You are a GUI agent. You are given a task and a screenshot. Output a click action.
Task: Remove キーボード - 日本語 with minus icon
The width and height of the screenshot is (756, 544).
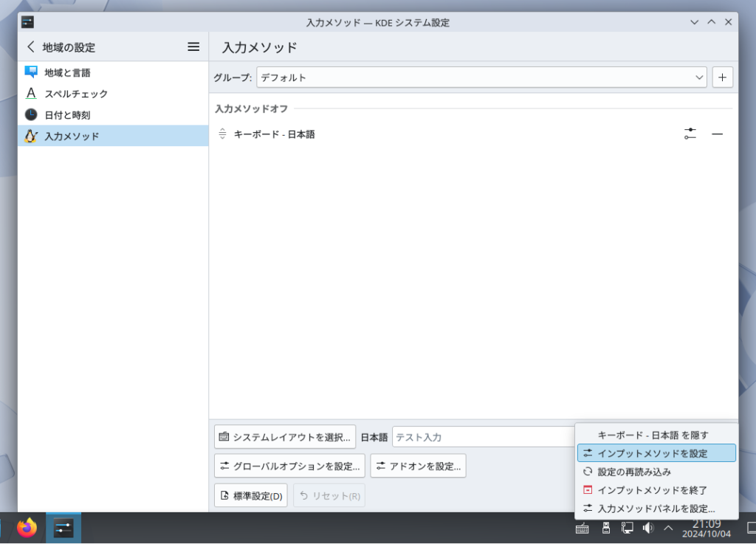(717, 134)
